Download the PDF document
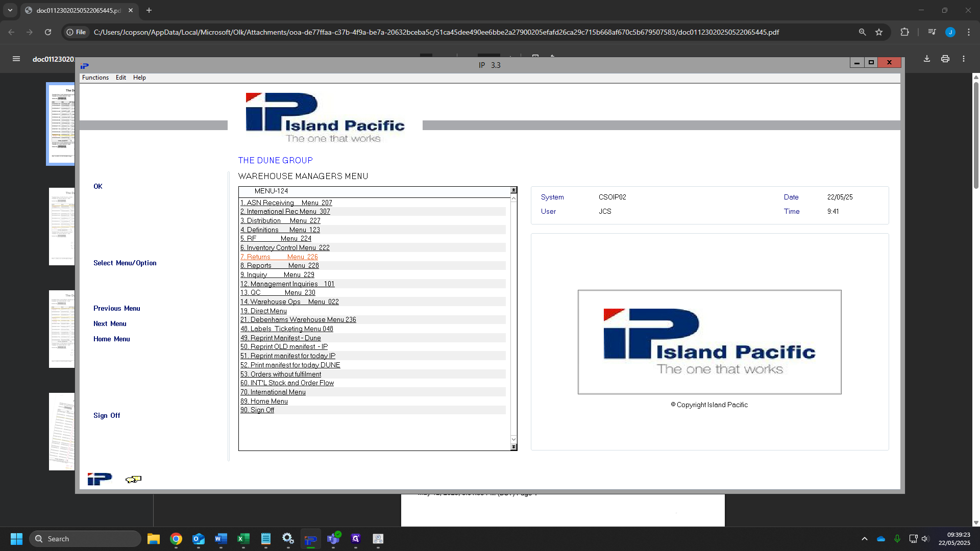This screenshot has width=980, height=551. pyautogui.click(x=927, y=59)
